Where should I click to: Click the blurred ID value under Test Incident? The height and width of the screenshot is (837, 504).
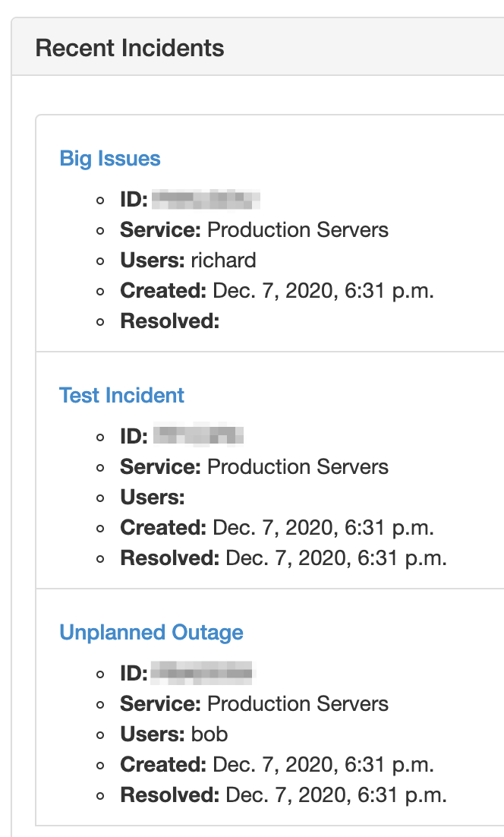pos(198,437)
